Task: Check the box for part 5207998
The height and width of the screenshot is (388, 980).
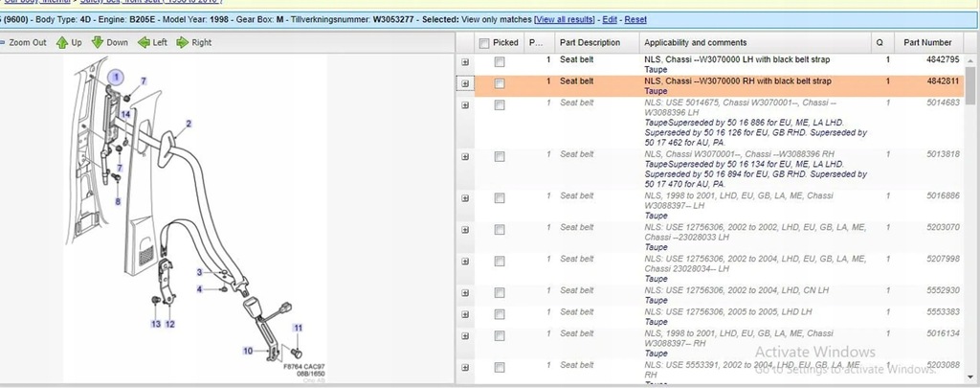Action: [500, 262]
